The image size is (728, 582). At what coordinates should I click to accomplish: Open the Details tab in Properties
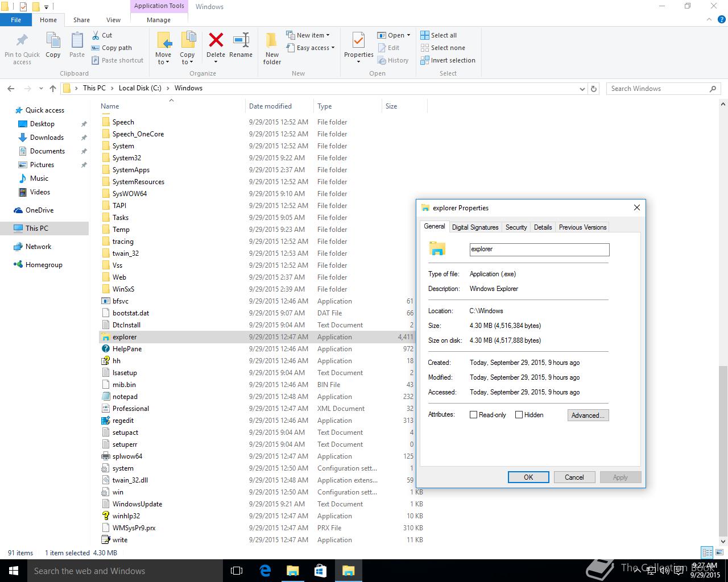543,227
